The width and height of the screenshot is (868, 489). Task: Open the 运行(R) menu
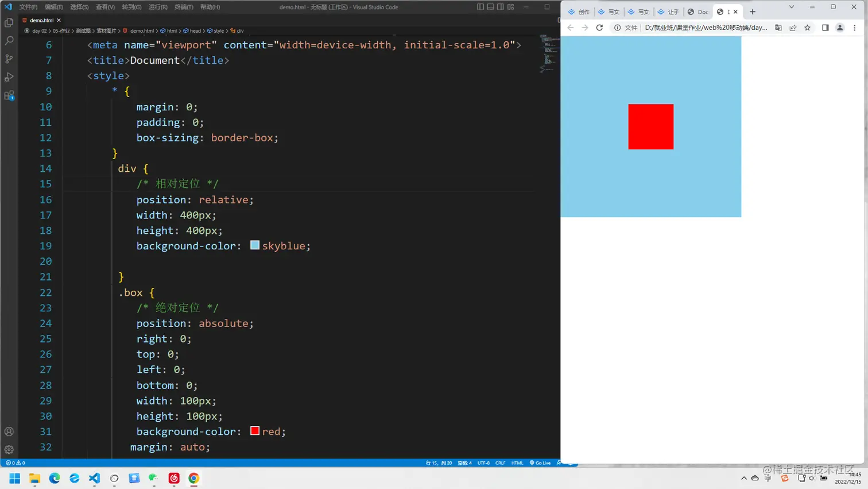(158, 7)
